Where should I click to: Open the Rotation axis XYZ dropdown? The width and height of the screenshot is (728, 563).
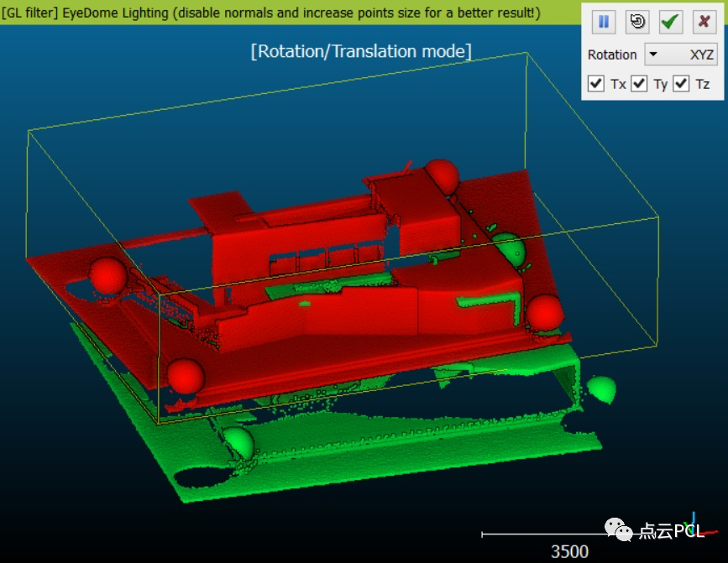tap(681, 55)
